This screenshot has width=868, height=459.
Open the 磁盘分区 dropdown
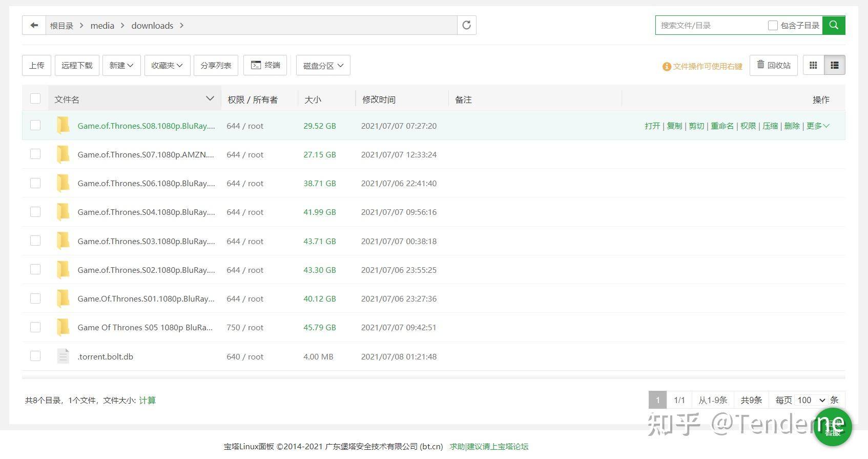tap(323, 65)
